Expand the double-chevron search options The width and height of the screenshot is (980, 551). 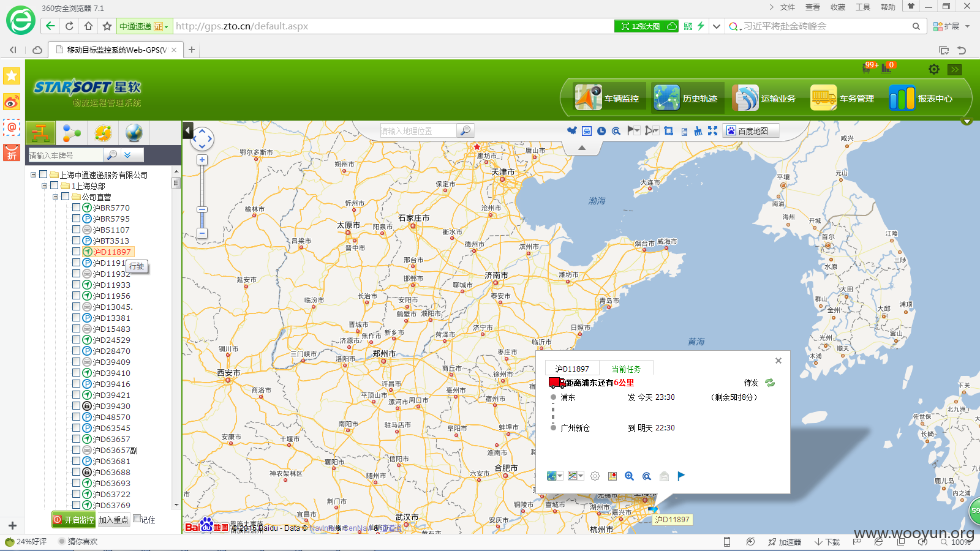coord(127,155)
